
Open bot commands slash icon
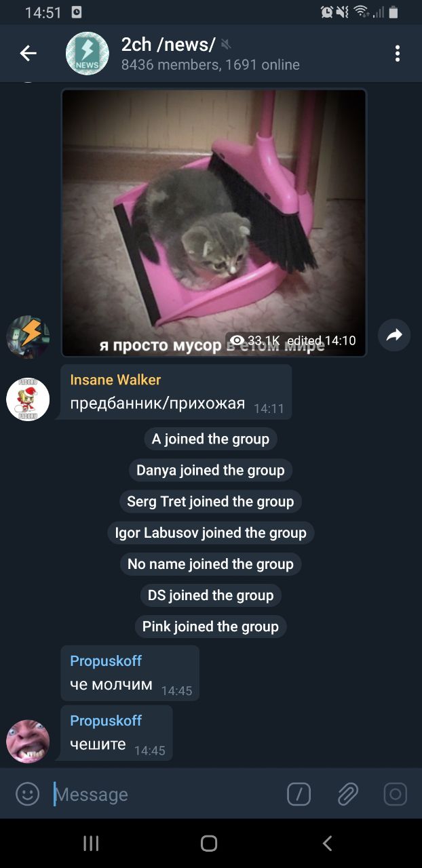click(299, 794)
